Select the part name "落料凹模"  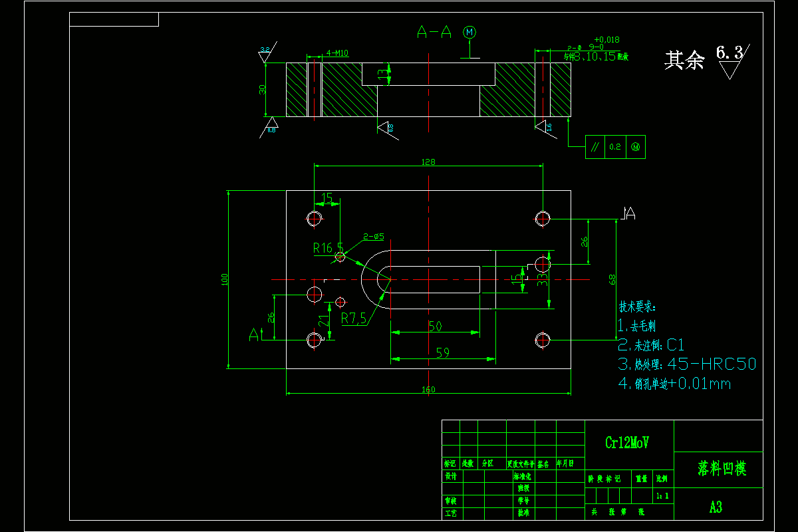[x=722, y=468]
